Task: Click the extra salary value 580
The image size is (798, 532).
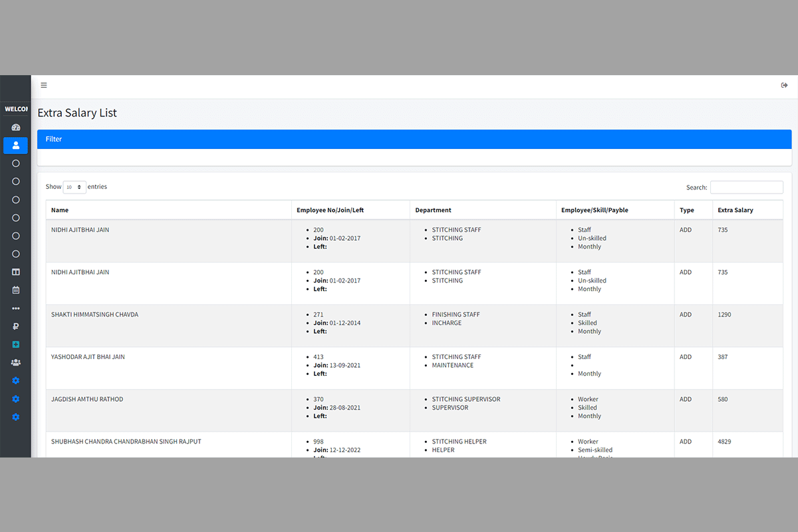Action: tap(723, 400)
